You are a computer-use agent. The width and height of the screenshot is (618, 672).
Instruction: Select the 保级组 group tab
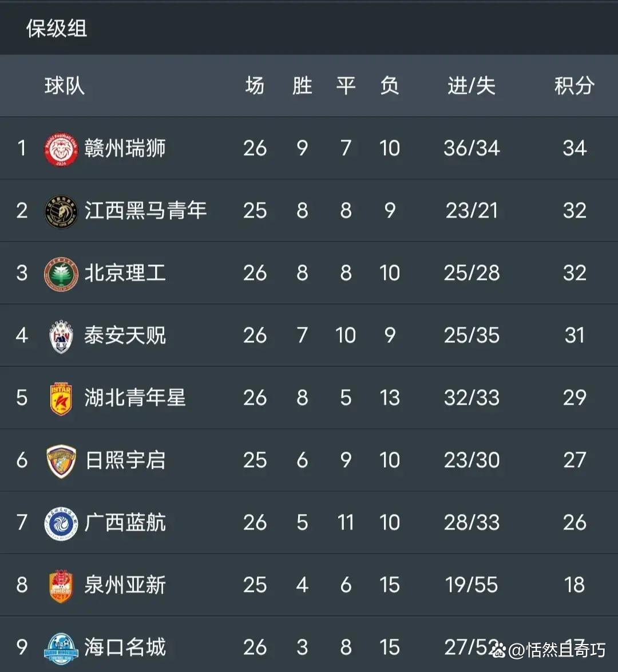[57, 29]
